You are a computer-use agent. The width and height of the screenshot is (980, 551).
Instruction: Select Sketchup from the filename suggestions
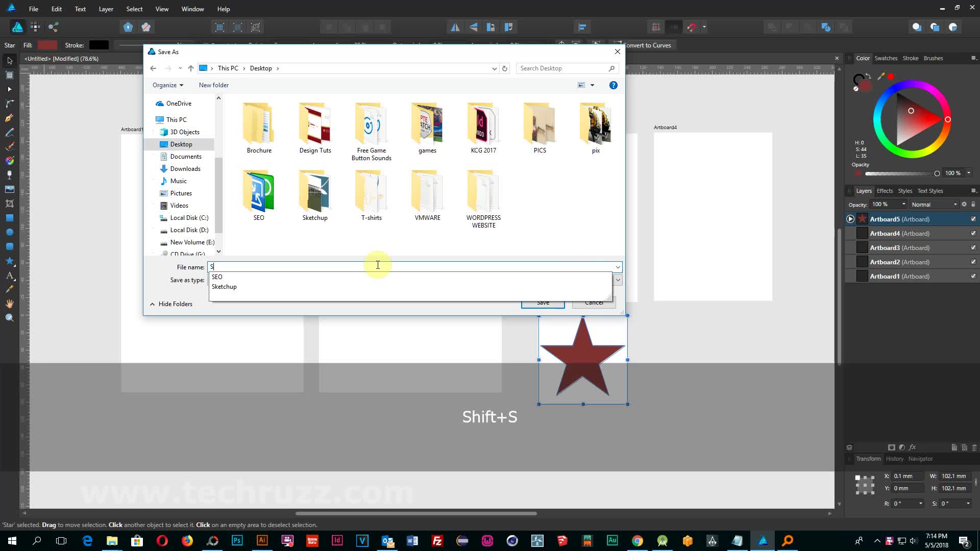[225, 286]
